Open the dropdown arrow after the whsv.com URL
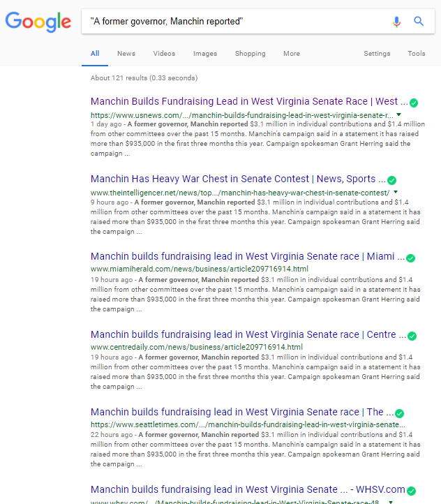 tap(391, 502)
